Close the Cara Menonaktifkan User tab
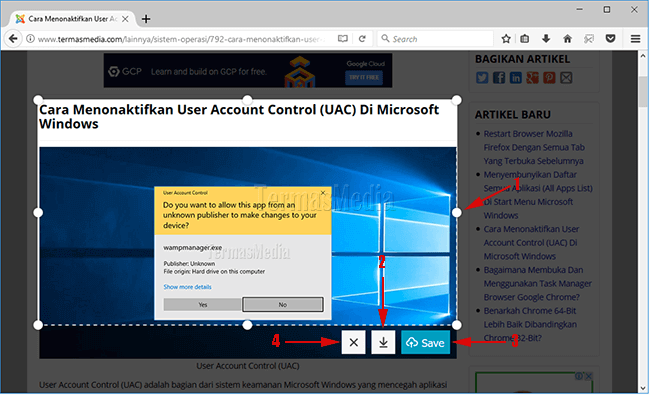The image size is (650, 395). [x=125, y=19]
